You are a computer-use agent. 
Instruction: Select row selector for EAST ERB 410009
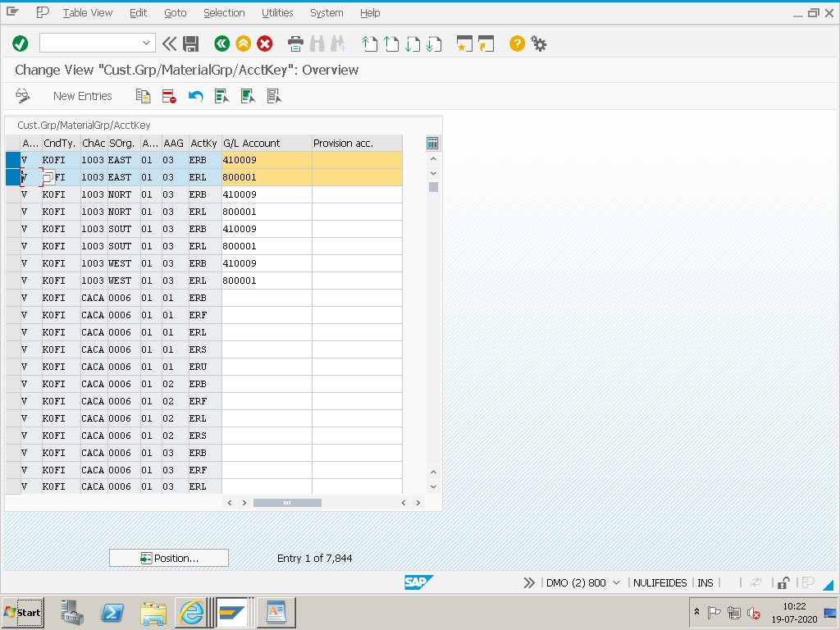pos(13,160)
